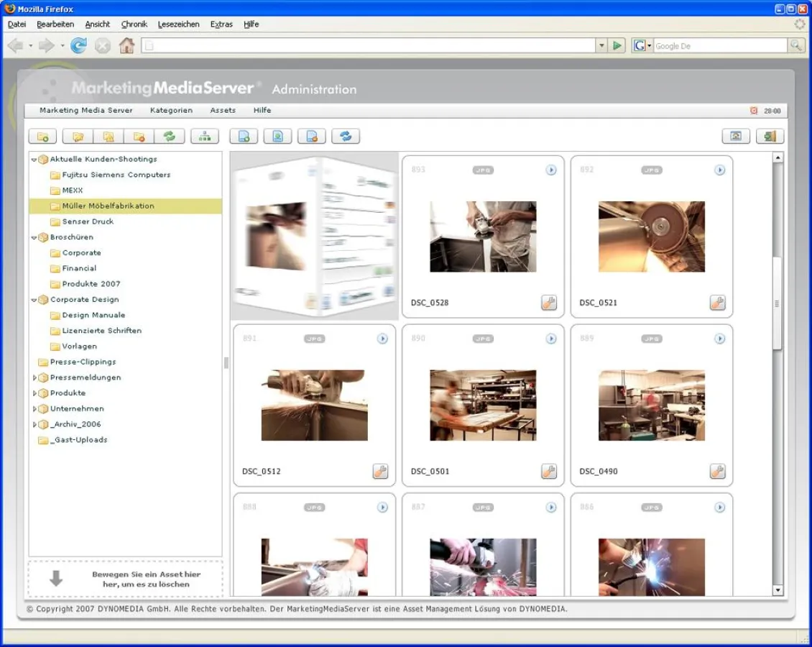The height and width of the screenshot is (647, 812).
Task: Click the play preview arrow on asset 892
Action: pos(719,170)
